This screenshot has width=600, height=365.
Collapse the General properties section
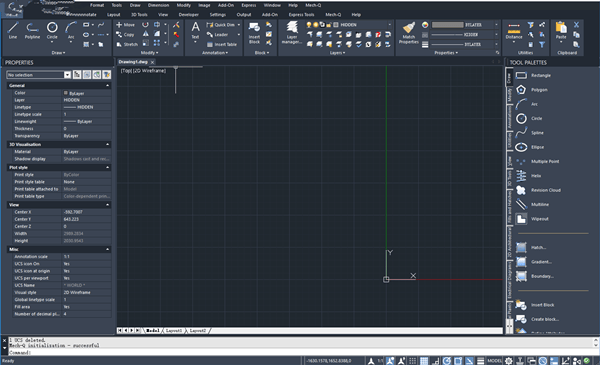108,86
